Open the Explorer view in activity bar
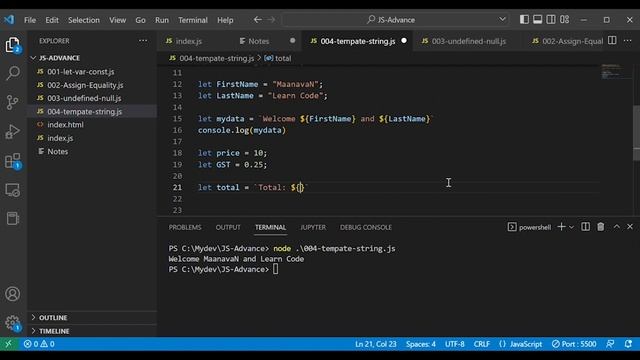640x360 pixels. [x=13, y=44]
